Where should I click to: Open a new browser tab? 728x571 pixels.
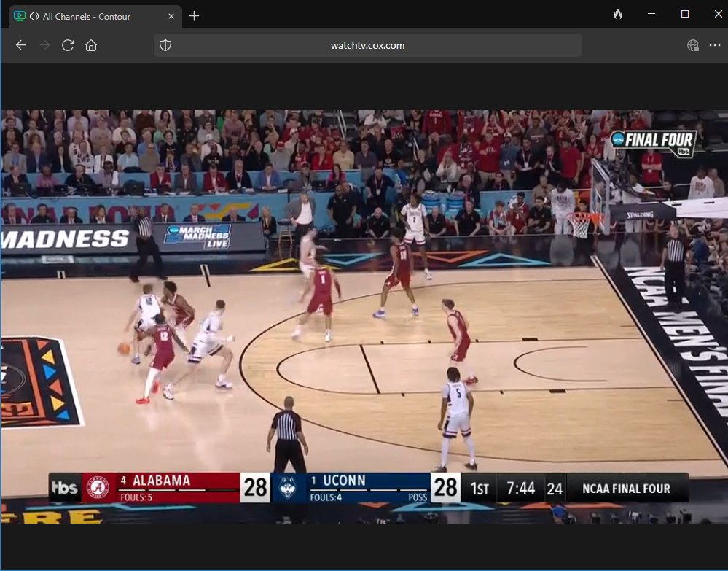click(194, 16)
